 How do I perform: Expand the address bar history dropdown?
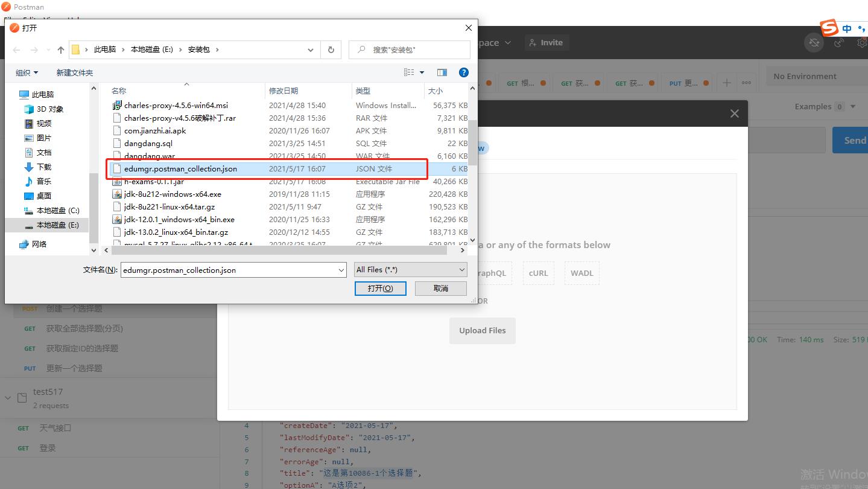311,50
